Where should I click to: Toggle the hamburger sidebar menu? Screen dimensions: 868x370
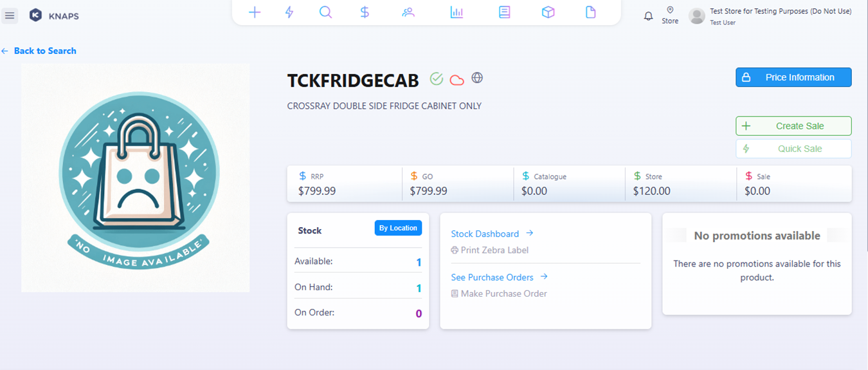click(10, 15)
